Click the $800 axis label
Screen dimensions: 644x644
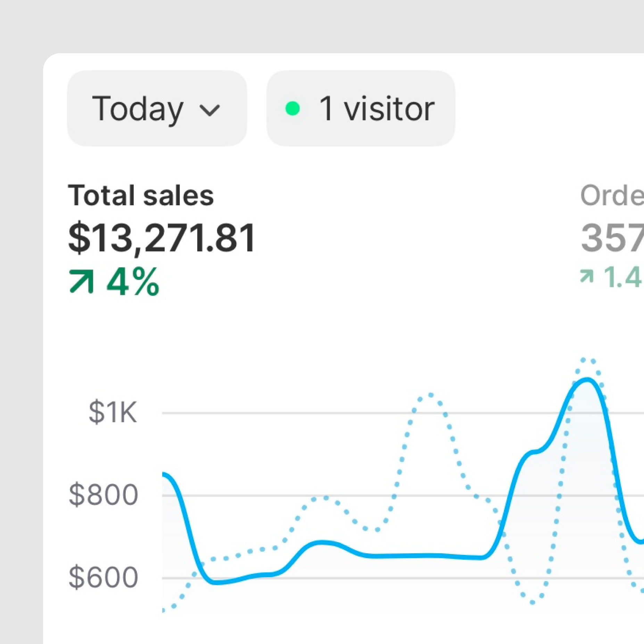click(x=104, y=495)
